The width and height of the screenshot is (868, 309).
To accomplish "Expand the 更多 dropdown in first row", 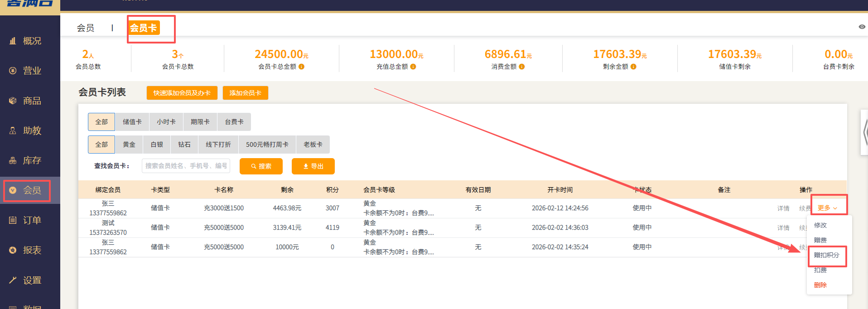I will (827, 208).
